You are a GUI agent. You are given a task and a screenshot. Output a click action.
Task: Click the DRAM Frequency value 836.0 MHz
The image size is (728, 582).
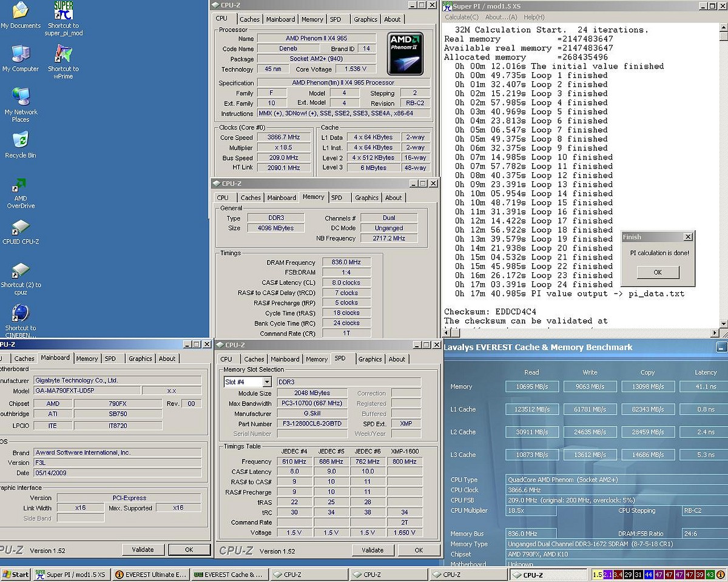(x=346, y=263)
